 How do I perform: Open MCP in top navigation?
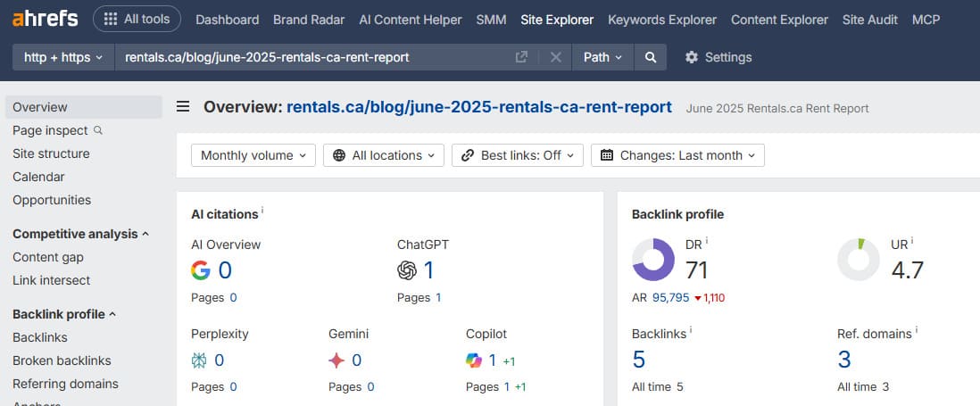(926, 20)
